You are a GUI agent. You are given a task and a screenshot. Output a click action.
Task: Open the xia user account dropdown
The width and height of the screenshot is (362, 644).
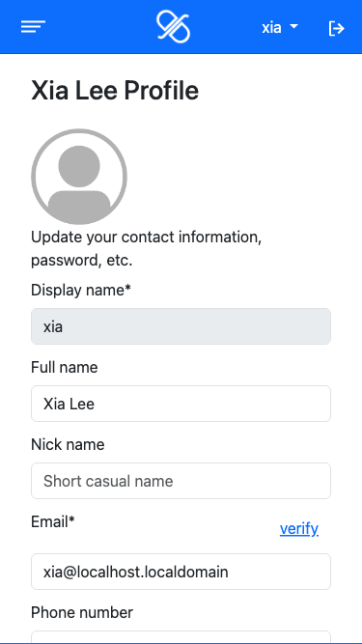point(280,28)
